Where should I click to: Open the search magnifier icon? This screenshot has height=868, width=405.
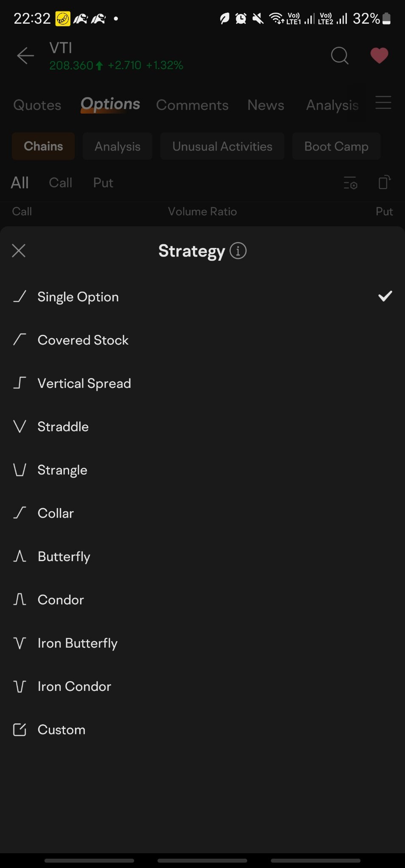point(339,56)
